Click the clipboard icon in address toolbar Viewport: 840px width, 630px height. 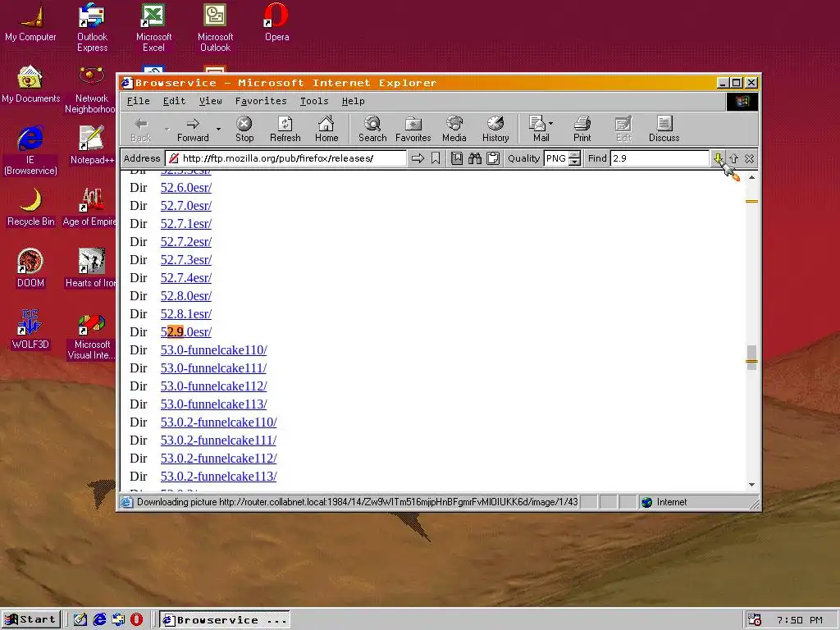click(x=493, y=158)
